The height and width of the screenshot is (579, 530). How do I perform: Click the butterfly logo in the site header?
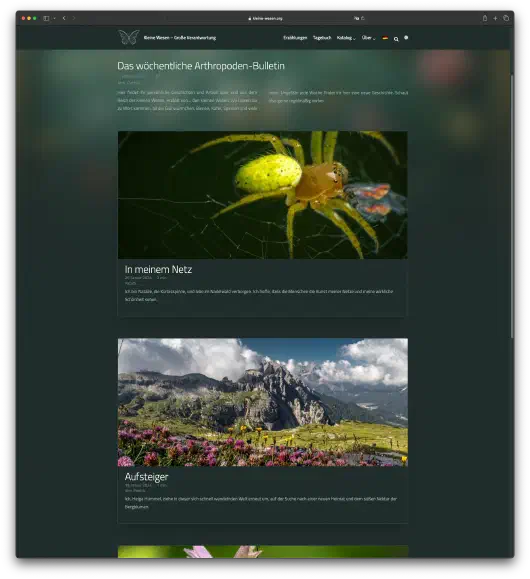click(129, 37)
